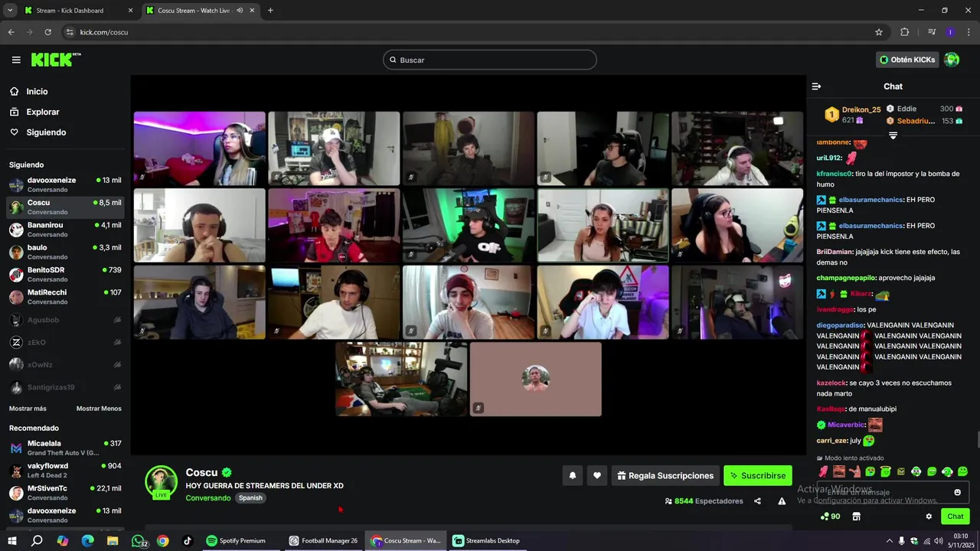Click the channel points 90 icon

pyautogui.click(x=830, y=517)
